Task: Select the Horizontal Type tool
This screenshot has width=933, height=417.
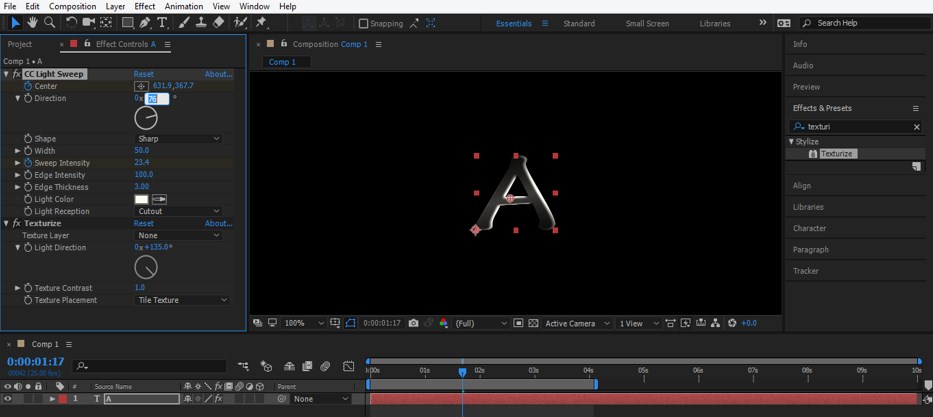Action: [x=162, y=22]
